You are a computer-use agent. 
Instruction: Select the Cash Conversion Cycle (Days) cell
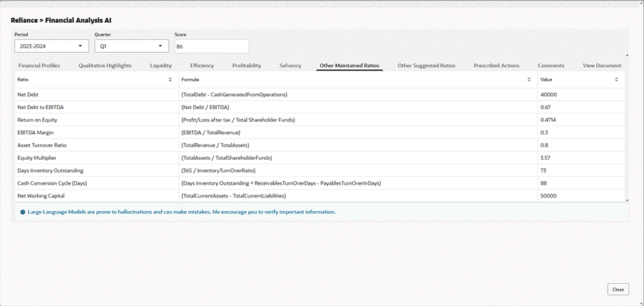(x=96, y=183)
